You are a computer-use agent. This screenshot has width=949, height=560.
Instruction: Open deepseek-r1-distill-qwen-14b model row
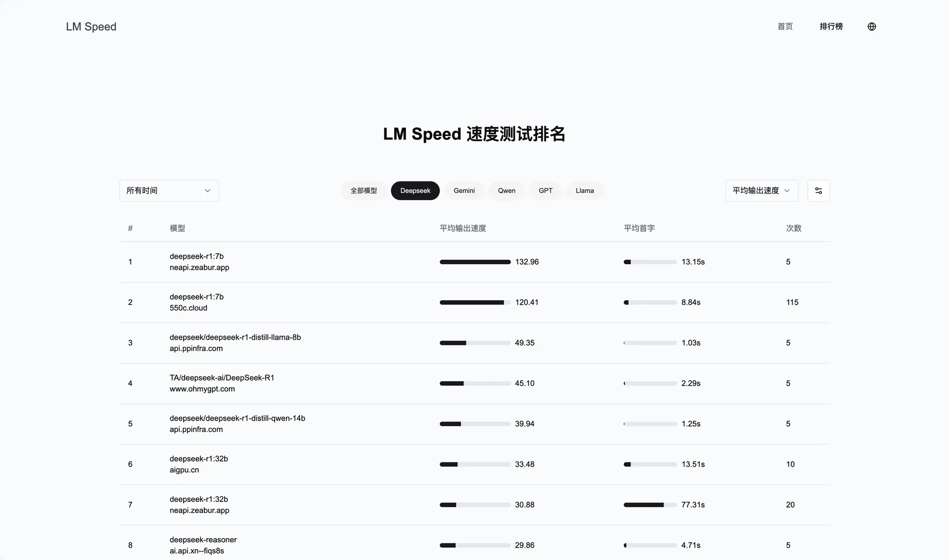(x=474, y=424)
